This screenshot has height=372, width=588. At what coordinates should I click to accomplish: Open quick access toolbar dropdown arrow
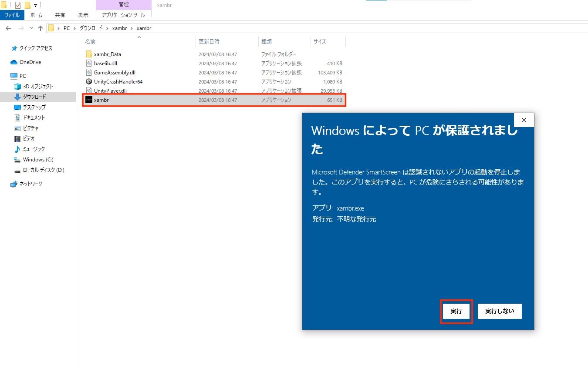(x=35, y=6)
